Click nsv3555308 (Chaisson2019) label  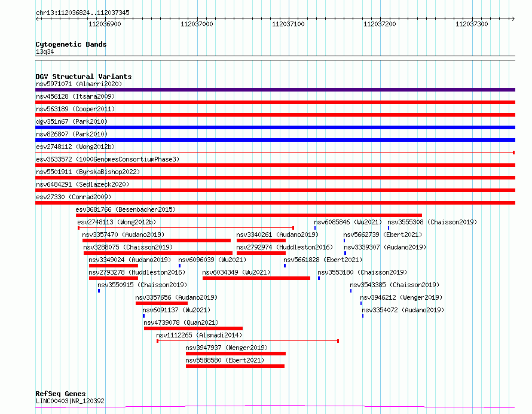tap(432, 222)
